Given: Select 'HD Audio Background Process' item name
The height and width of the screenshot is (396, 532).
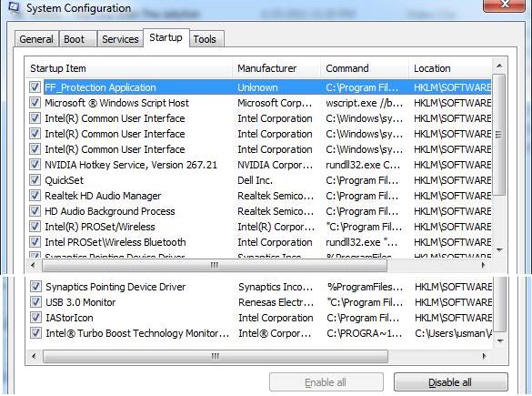Looking at the screenshot, I should (x=110, y=211).
